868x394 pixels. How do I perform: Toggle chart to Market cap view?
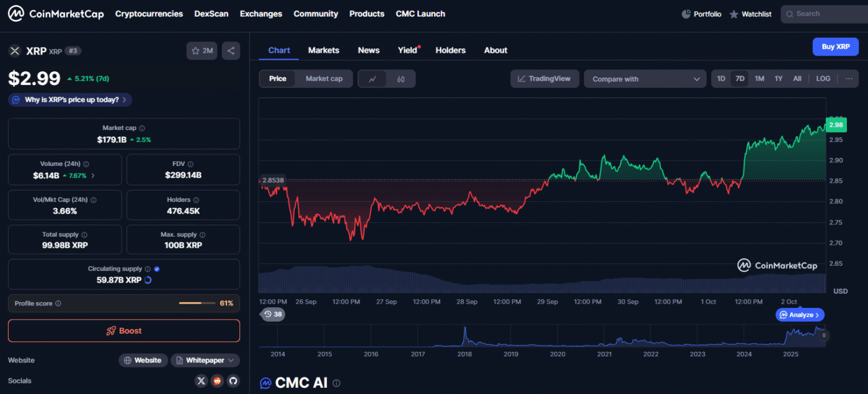point(324,79)
